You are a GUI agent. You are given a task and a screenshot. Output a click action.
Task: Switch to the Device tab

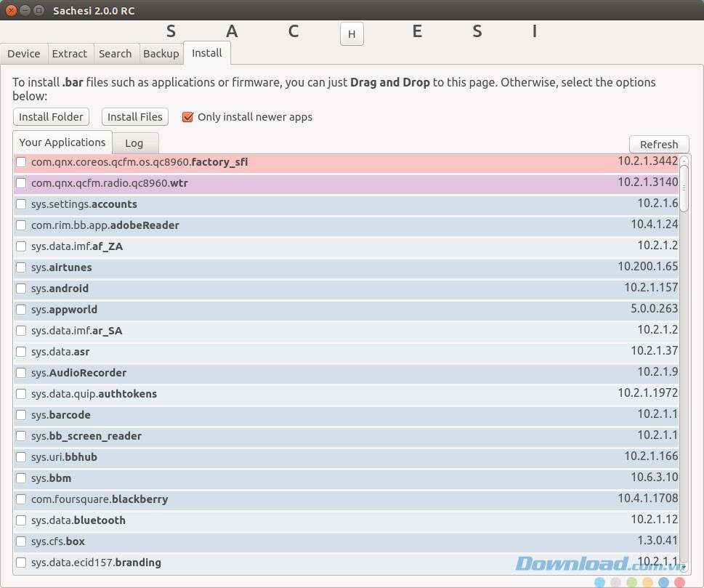pyautogui.click(x=24, y=54)
